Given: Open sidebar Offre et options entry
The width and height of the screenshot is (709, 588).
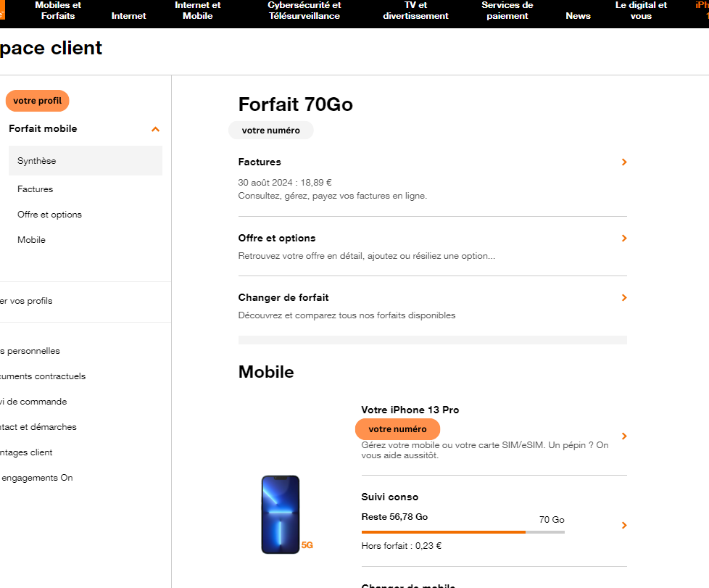Looking at the screenshot, I should point(49,215).
